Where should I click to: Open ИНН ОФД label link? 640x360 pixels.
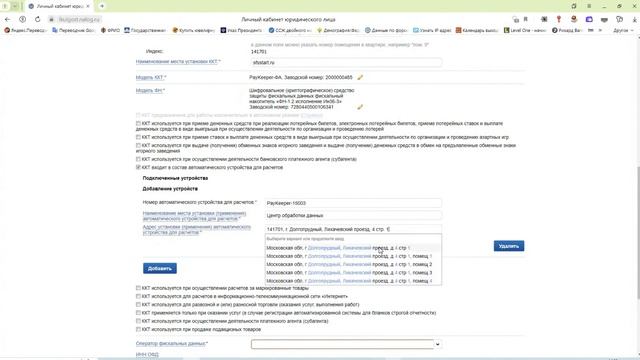147,355
